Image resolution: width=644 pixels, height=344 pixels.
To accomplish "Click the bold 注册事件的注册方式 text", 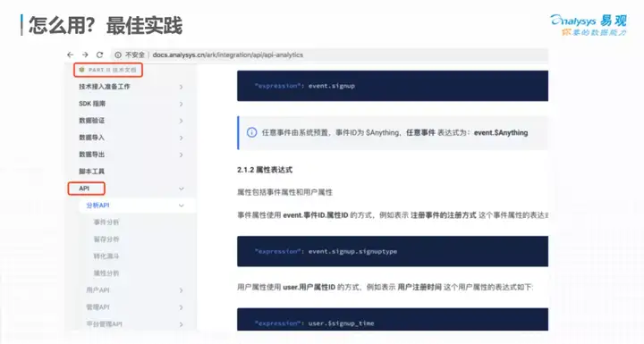I will click(x=443, y=215).
